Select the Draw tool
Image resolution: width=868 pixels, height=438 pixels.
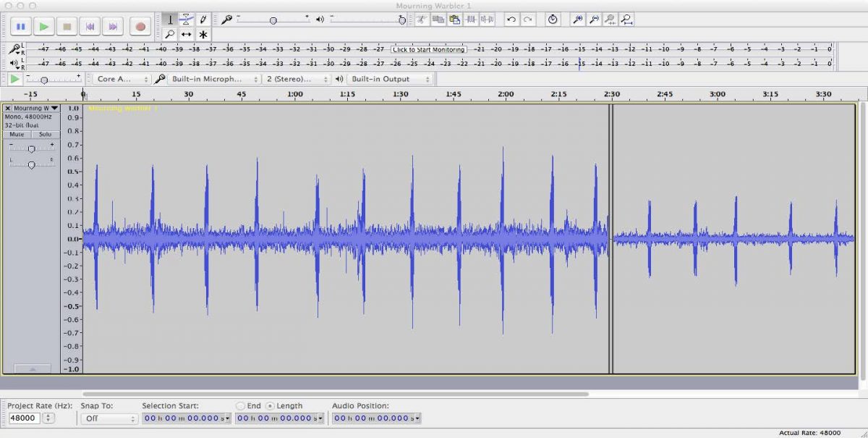coord(202,20)
